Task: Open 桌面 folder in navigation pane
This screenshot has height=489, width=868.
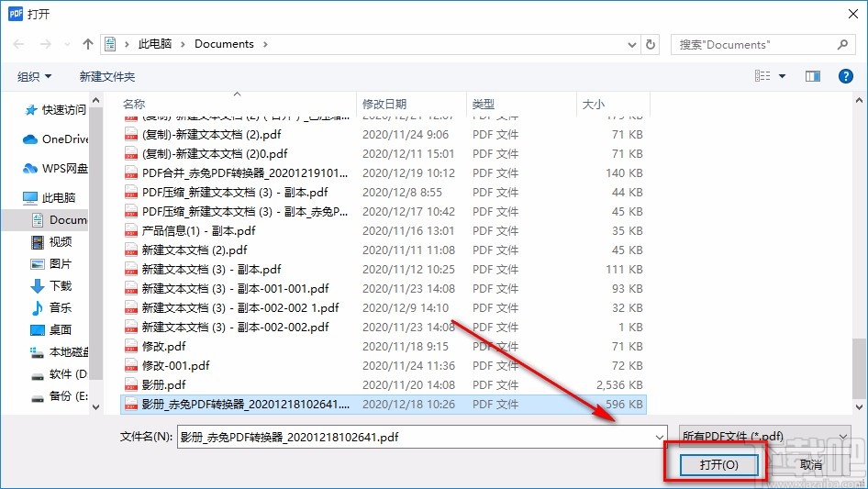Action: 51,329
